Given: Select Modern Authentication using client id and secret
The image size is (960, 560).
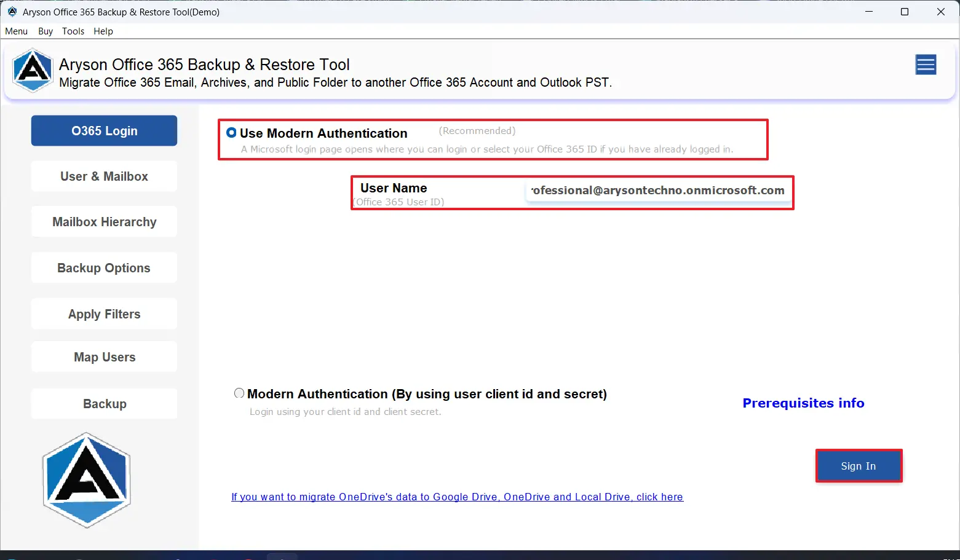Looking at the screenshot, I should click(239, 393).
